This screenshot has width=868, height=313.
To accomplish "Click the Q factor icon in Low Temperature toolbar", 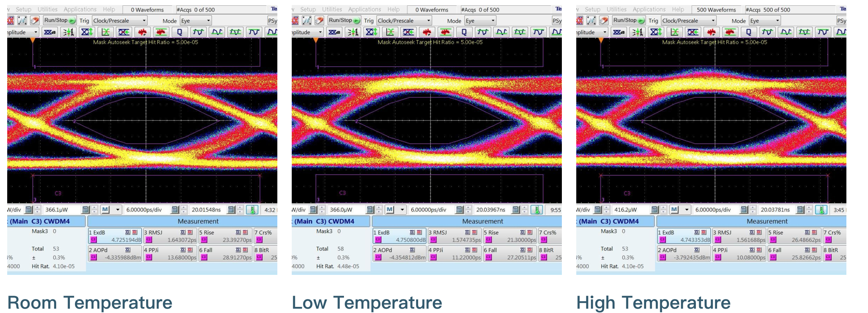I will tap(464, 32).
